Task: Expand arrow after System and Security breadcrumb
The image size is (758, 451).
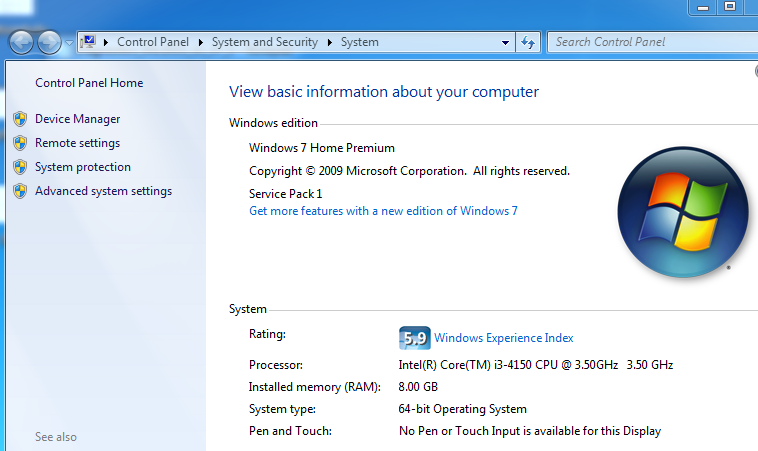Action: coord(330,42)
